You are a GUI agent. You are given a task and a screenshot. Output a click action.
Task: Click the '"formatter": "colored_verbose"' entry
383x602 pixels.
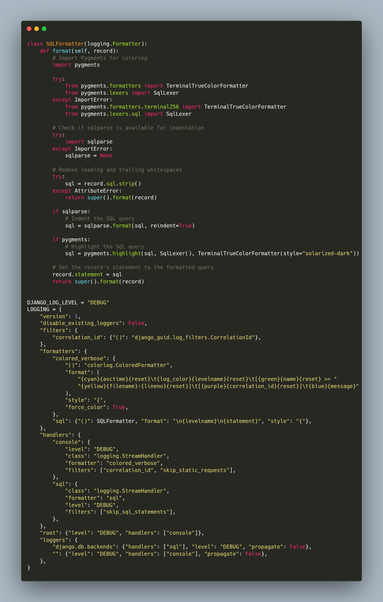114,463
